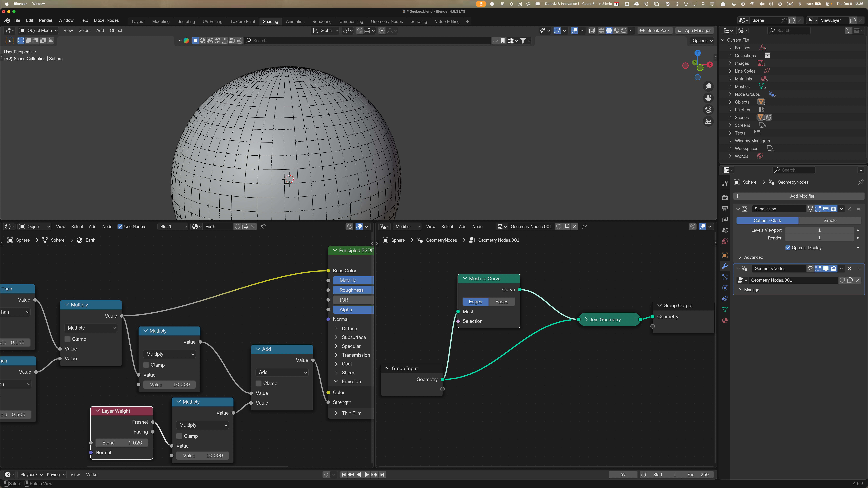868x488 pixels.
Task: Open the Slot 1 material slot dropdown
Action: 173,227
